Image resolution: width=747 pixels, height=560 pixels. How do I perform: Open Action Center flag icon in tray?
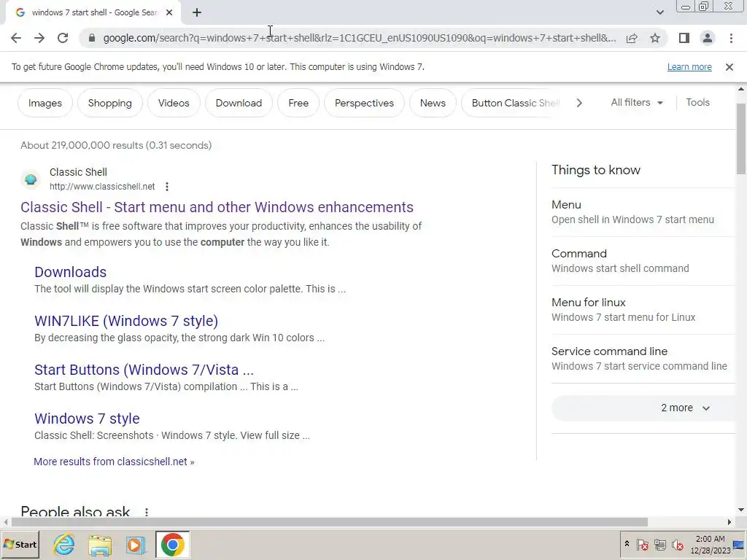tap(642, 545)
